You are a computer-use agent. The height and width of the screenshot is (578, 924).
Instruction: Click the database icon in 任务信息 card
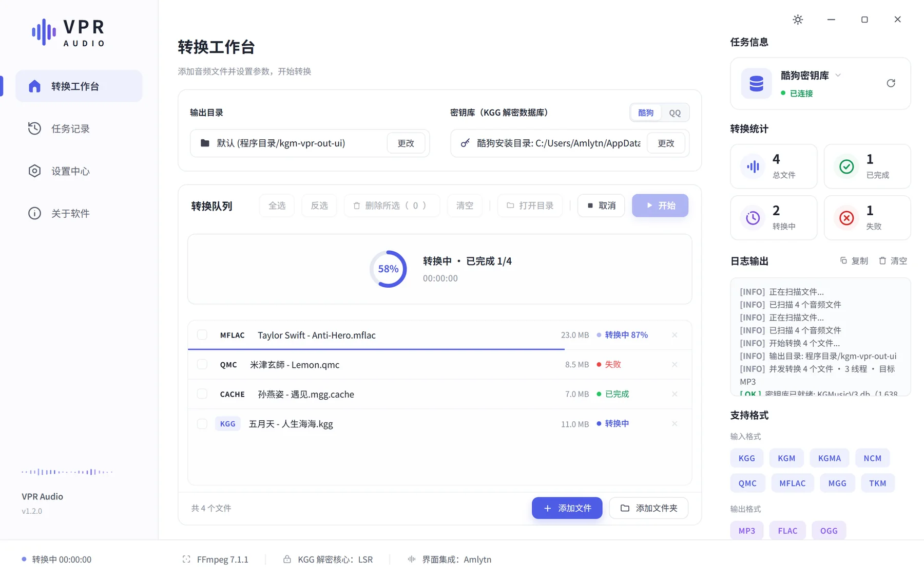tap(756, 83)
